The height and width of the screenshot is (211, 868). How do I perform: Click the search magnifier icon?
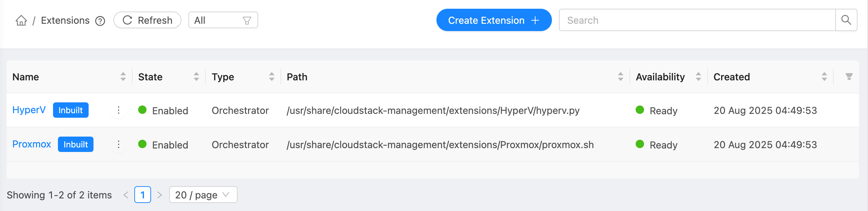846,20
